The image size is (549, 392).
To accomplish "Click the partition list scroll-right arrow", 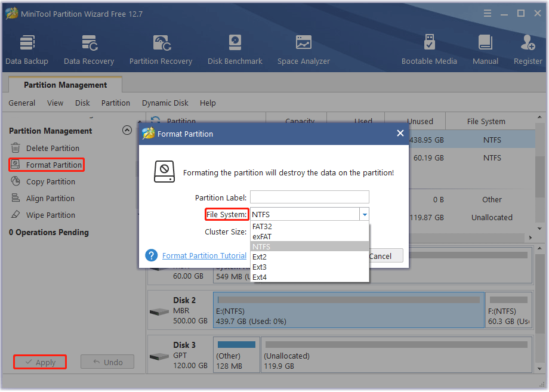I will tap(531, 237).
